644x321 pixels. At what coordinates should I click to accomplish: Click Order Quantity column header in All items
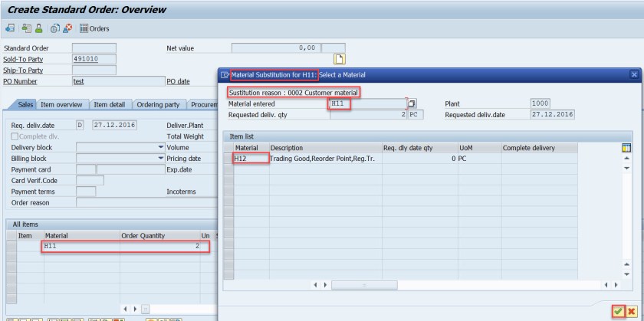(x=159, y=236)
